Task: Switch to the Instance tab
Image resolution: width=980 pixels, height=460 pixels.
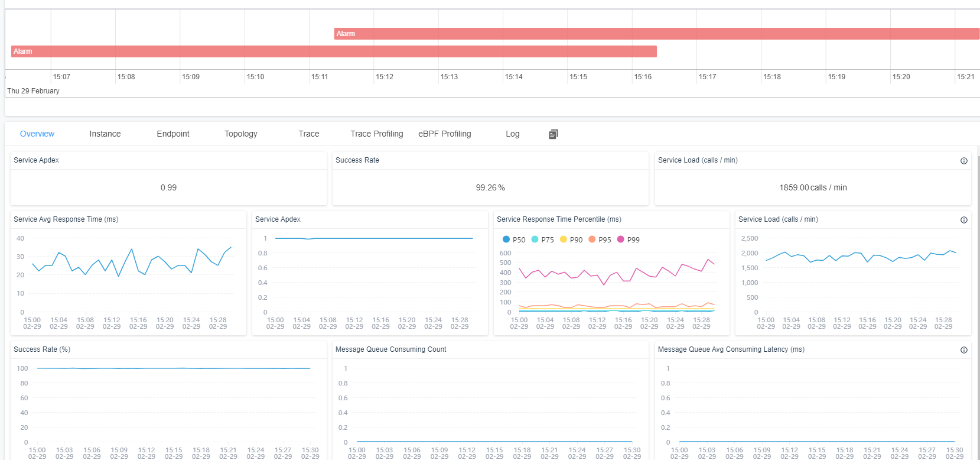Action: (x=105, y=134)
